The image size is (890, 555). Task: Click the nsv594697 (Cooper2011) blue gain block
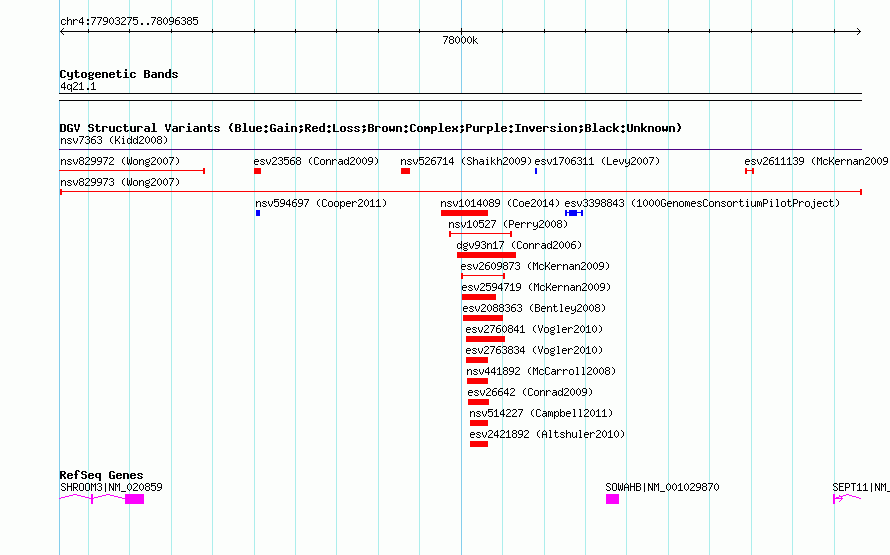(258, 213)
